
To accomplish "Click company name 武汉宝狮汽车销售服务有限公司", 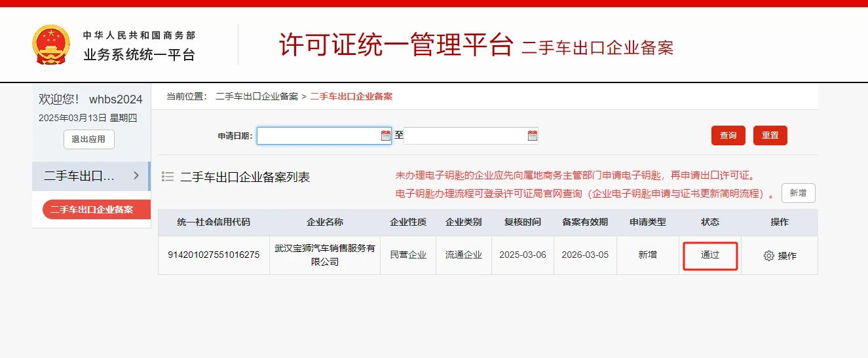I will pyautogui.click(x=325, y=255).
